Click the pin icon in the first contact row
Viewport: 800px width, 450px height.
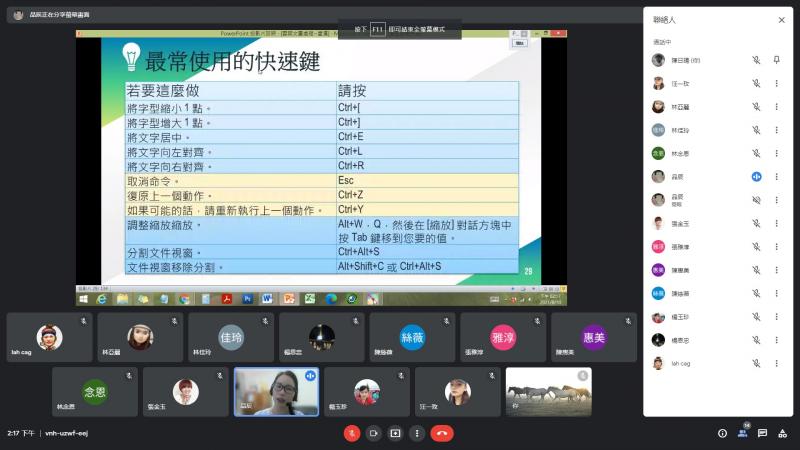(777, 60)
